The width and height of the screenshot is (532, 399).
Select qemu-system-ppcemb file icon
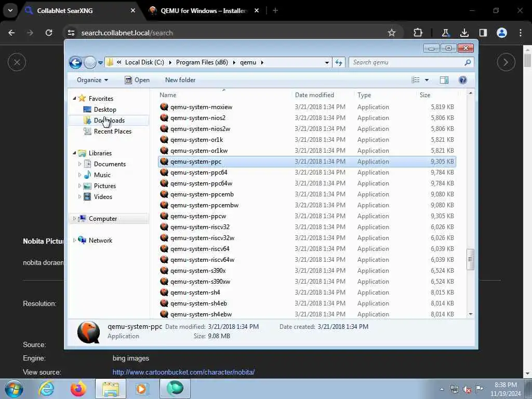pyautogui.click(x=164, y=194)
